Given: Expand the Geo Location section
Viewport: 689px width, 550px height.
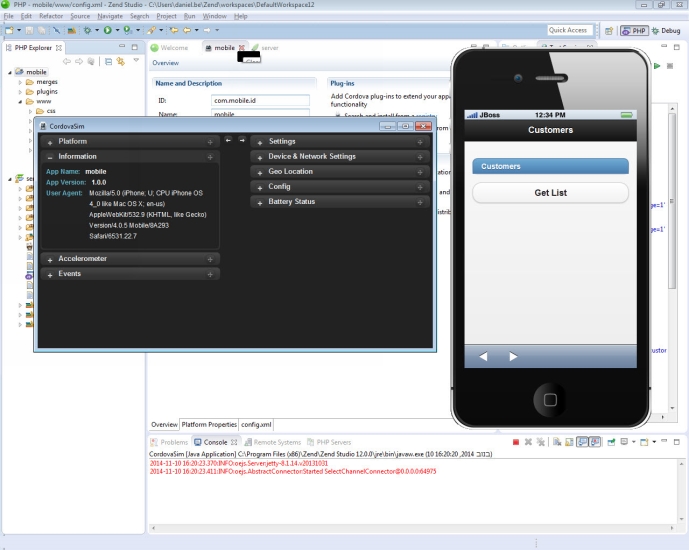Looking at the screenshot, I should pyautogui.click(x=340, y=171).
